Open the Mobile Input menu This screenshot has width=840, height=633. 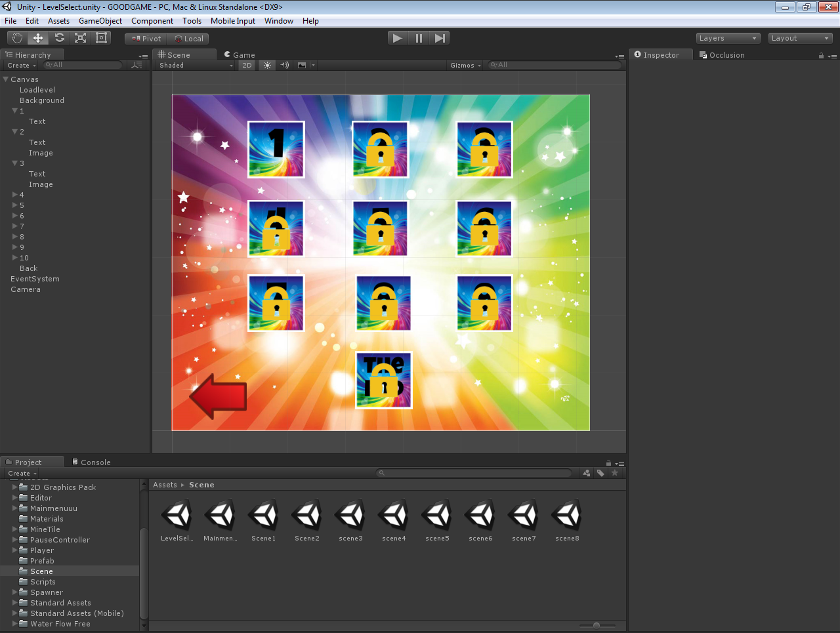233,21
